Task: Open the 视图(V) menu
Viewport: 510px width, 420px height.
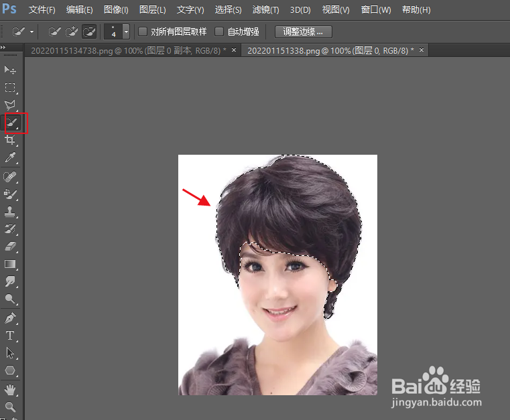Action: click(x=336, y=10)
